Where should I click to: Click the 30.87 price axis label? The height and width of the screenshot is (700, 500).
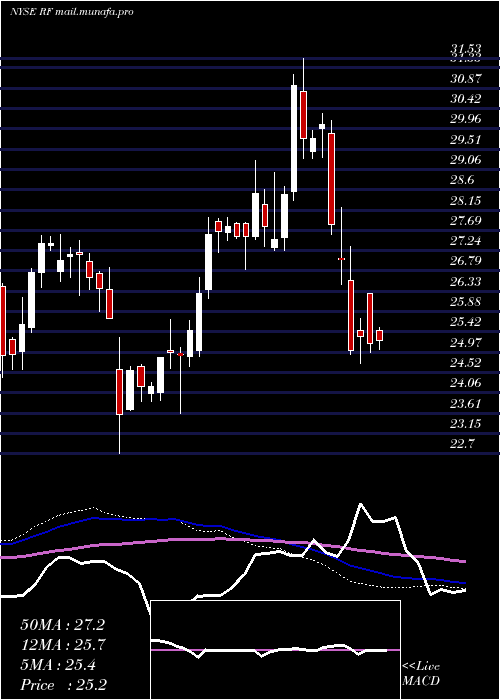click(466, 79)
